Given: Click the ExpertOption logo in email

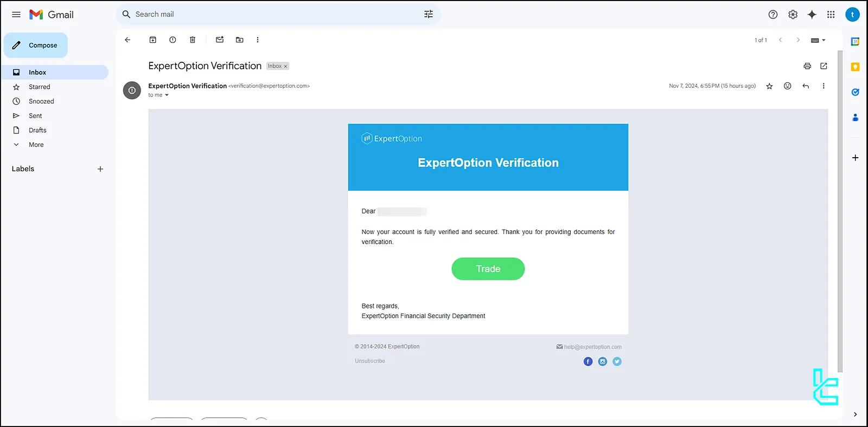Looking at the screenshot, I should pos(392,139).
